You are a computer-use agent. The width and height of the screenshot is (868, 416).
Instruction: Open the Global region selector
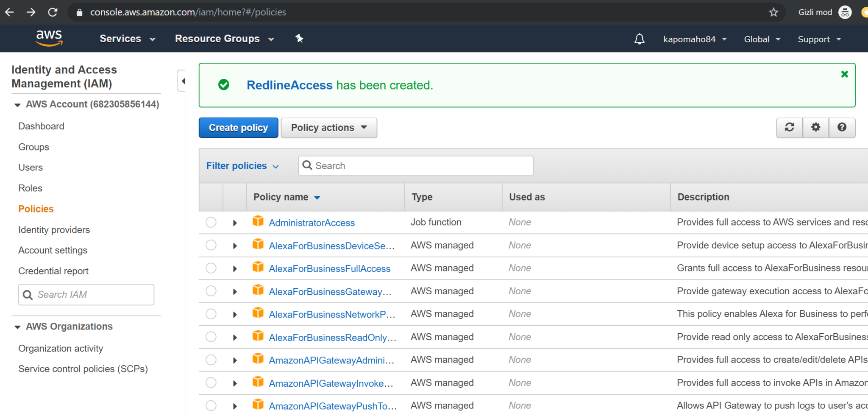pyautogui.click(x=762, y=39)
